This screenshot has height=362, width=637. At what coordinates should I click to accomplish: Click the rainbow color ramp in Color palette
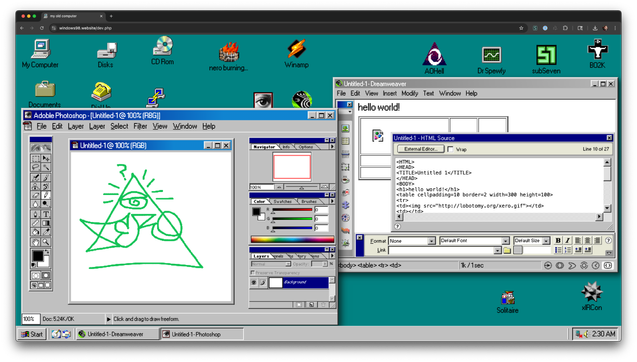click(292, 239)
